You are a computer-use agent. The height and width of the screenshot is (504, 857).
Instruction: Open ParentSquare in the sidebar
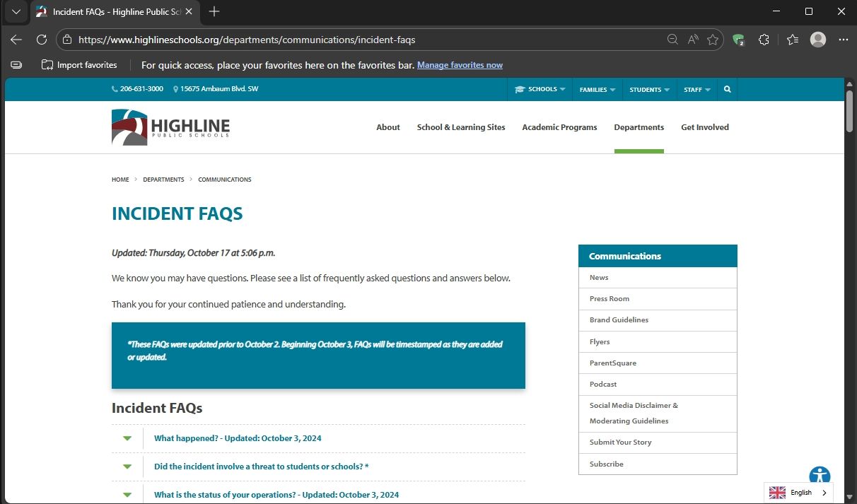(x=658, y=363)
